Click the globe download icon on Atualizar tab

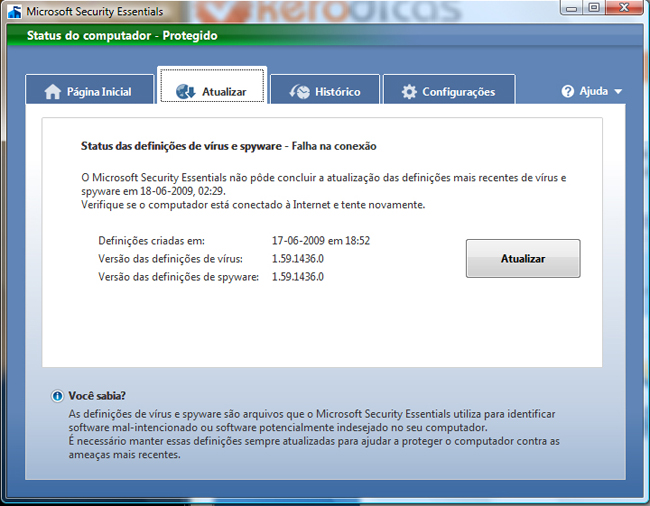pos(185,92)
